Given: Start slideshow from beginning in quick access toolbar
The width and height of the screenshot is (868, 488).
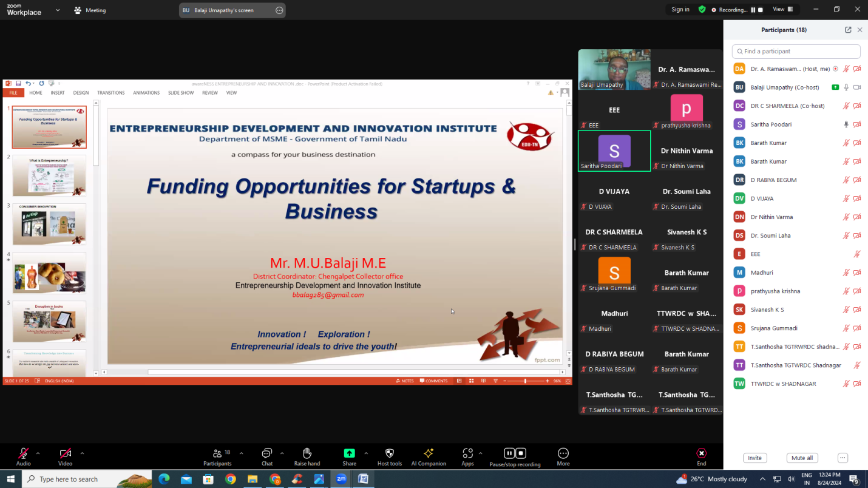Looking at the screenshot, I should coord(52,83).
